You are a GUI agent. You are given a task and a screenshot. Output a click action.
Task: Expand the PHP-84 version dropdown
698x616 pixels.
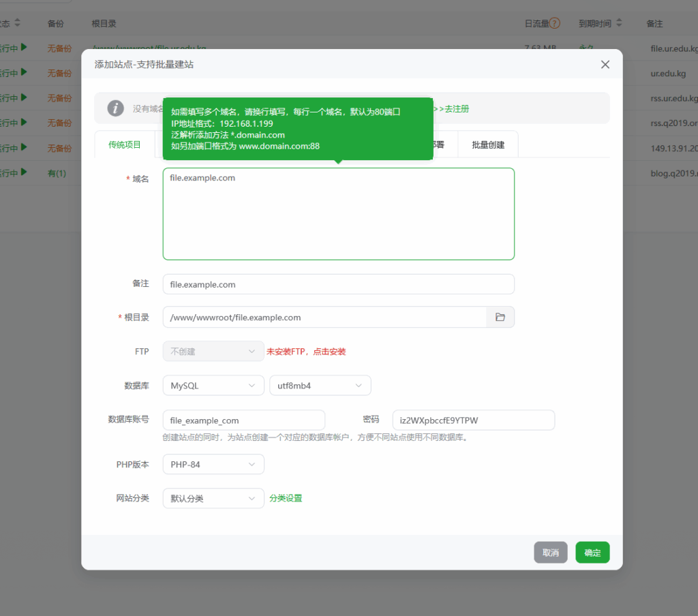tap(213, 465)
